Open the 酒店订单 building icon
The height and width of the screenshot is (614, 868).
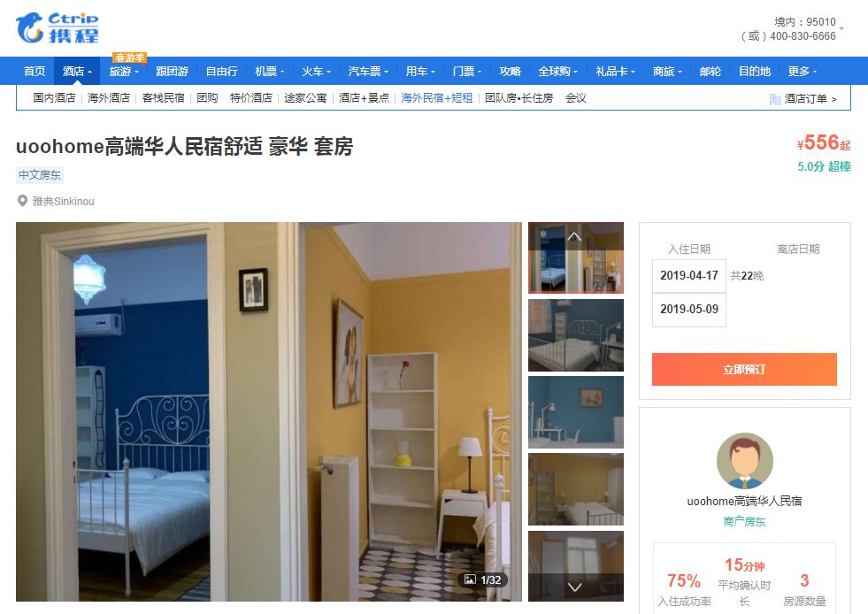(x=775, y=99)
